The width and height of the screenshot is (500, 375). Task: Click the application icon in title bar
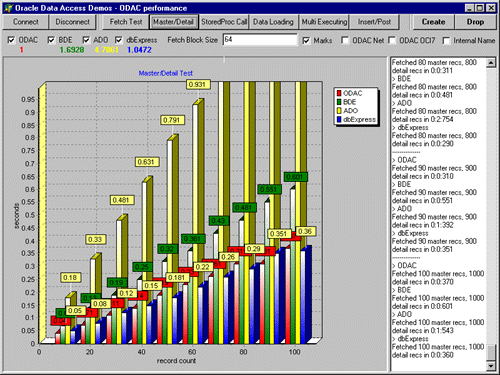point(8,8)
